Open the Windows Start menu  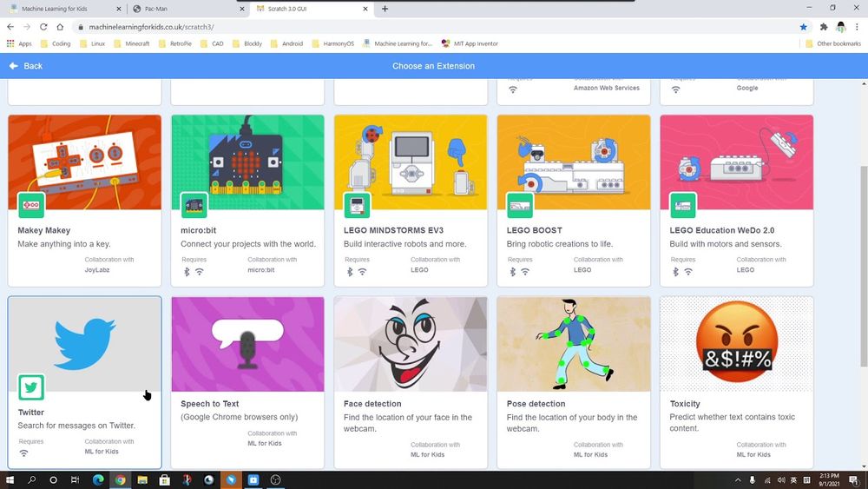(10, 480)
